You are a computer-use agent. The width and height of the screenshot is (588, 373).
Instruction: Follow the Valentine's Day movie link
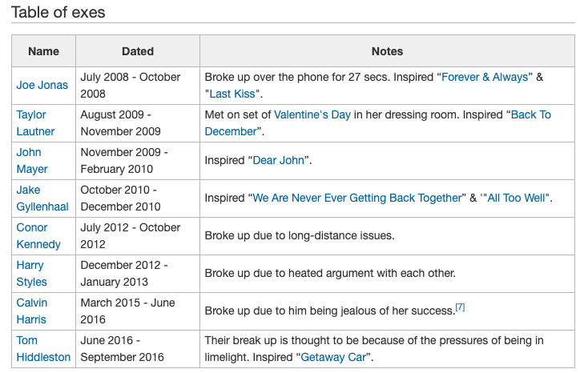[312, 114]
